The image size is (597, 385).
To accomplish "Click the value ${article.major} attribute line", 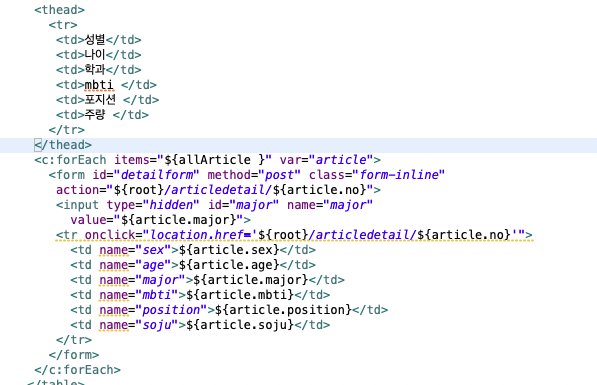I will [x=161, y=220].
